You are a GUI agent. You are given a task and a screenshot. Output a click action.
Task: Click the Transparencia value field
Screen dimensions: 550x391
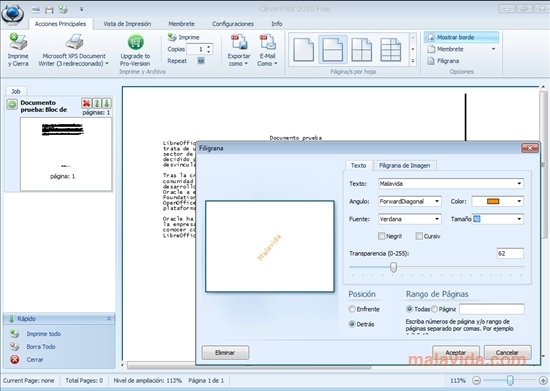[510, 253]
